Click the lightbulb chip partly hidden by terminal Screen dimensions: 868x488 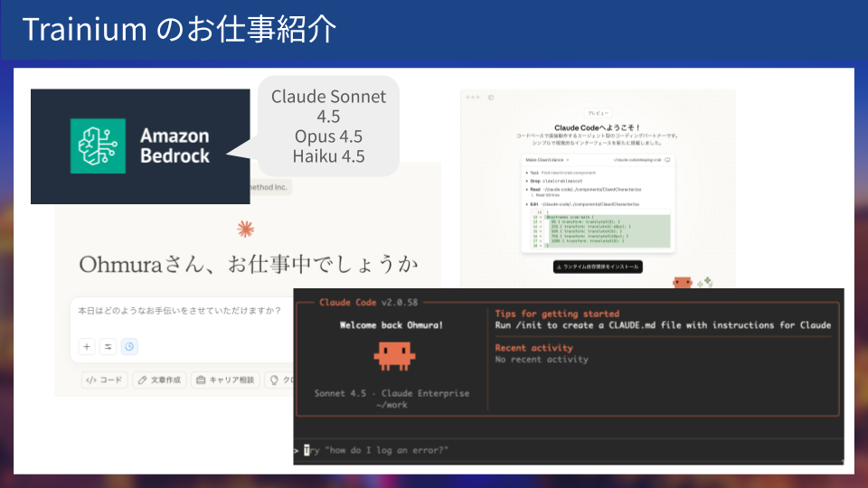point(279,380)
